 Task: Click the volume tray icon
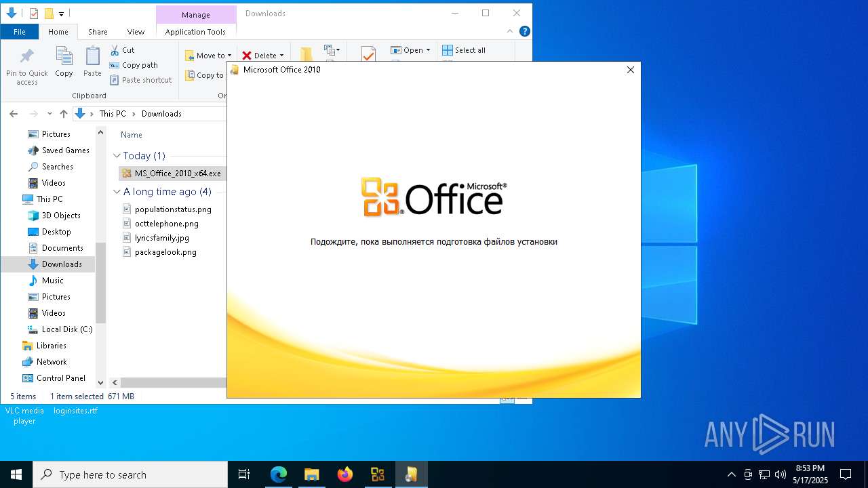(x=781, y=474)
